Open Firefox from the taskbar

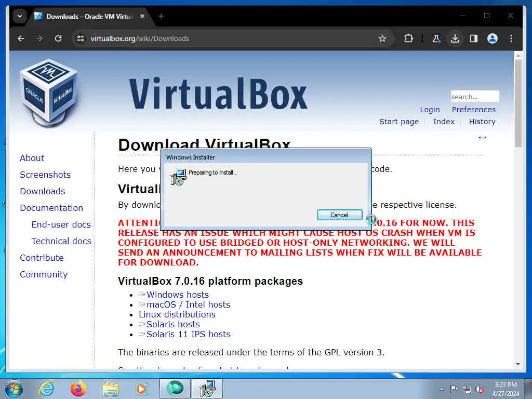click(78, 389)
